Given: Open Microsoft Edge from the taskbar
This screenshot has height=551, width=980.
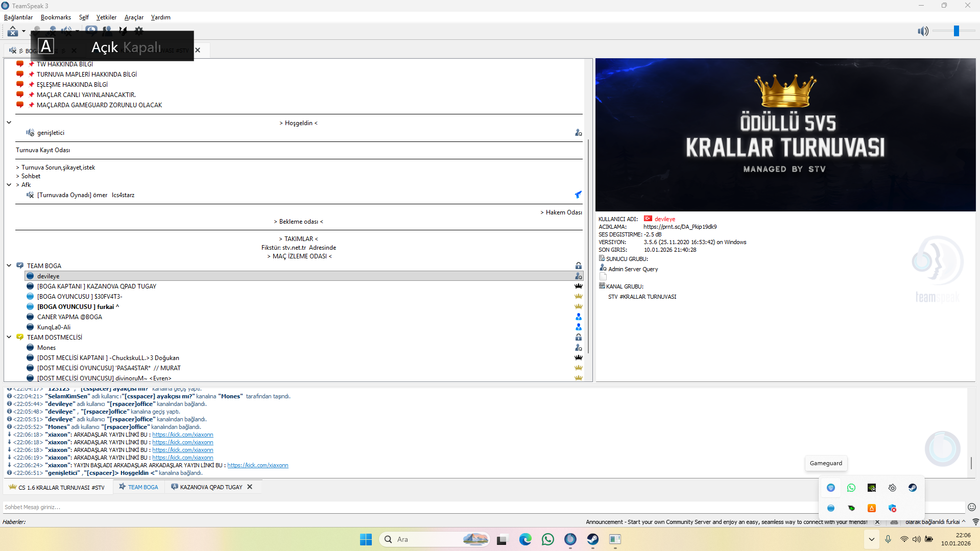Looking at the screenshot, I should pos(525,539).
